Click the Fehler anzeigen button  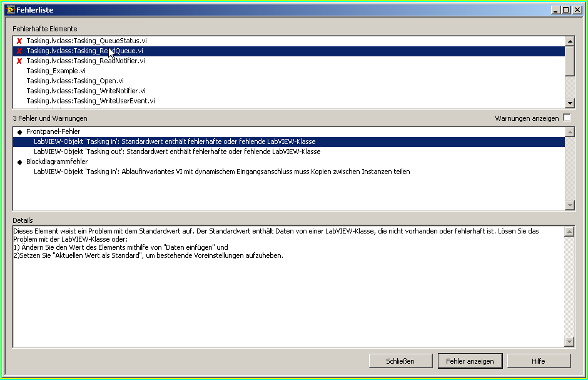(470, 361)
